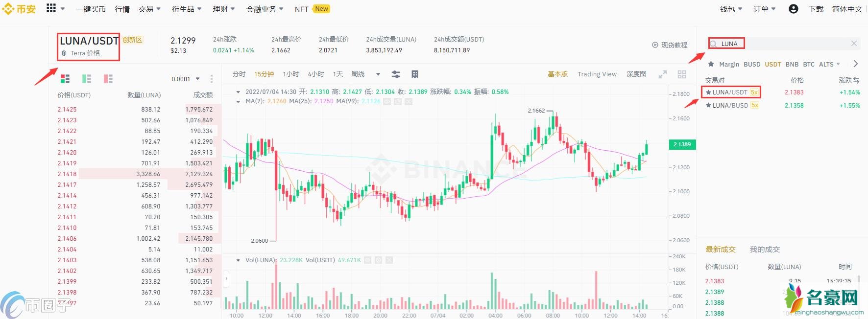Show buy orders only in order book
This screenshot has height=319, width=868.
(x=87, y=78)
